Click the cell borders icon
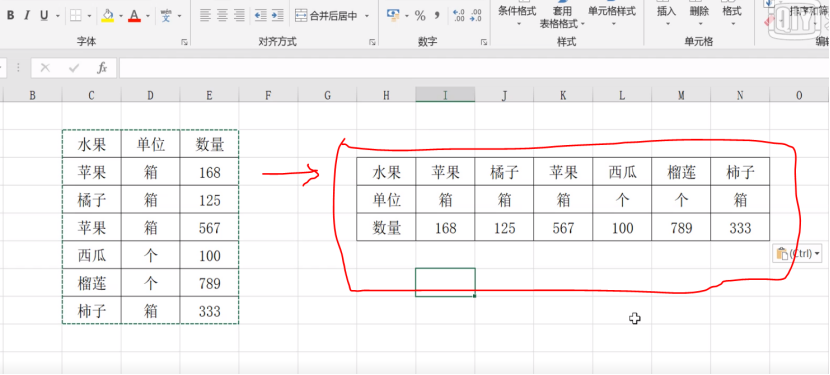Screen dimensions: 830x375 click(x=76, y=16)
